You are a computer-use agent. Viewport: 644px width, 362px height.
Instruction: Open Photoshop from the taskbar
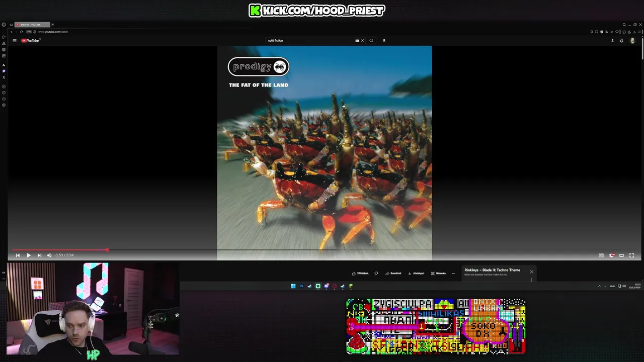tap(301, 286)
